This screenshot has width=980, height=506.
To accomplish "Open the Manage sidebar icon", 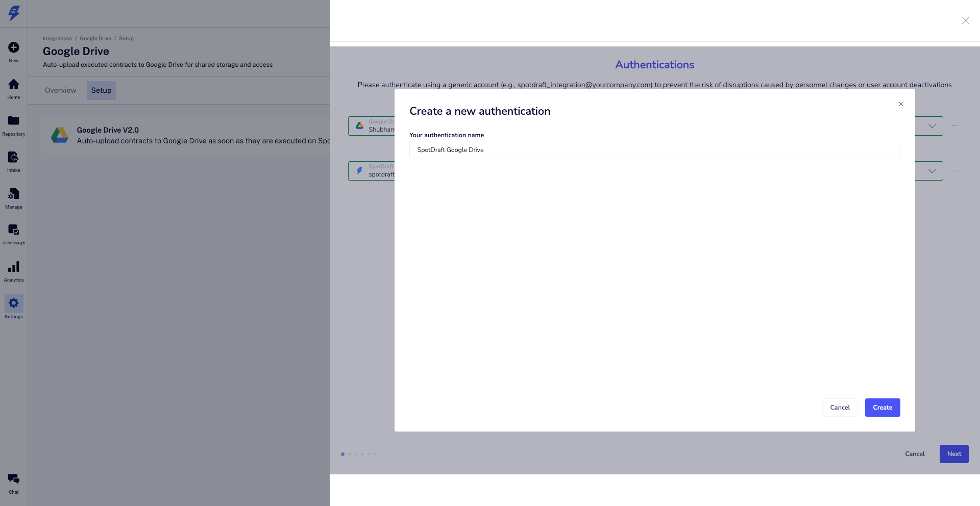I will point(14,194).
